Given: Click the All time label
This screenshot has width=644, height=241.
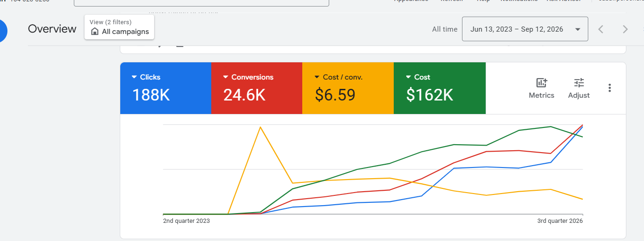Looking at the screenshot, I should (x=445, y=29).
